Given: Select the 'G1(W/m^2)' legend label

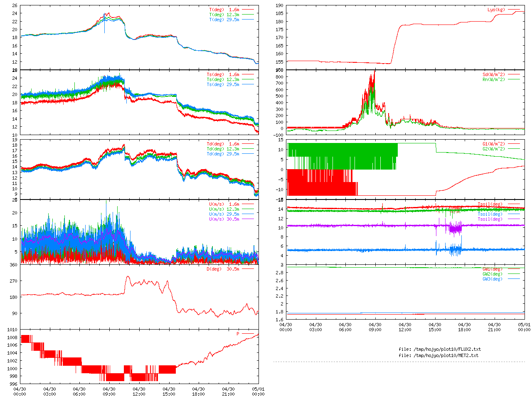Looking at the screenshot, I should pos(494,144).
